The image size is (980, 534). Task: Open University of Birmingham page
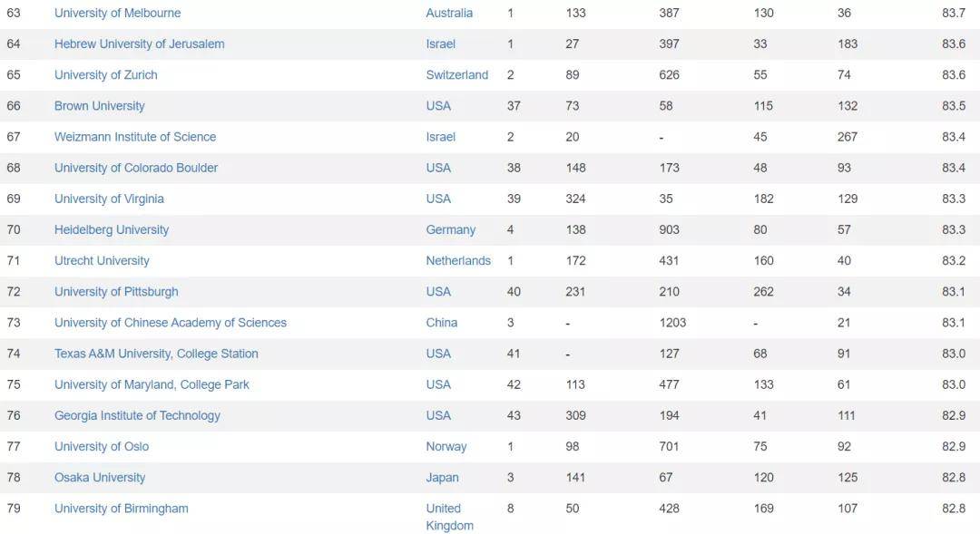tap(122, 509)
